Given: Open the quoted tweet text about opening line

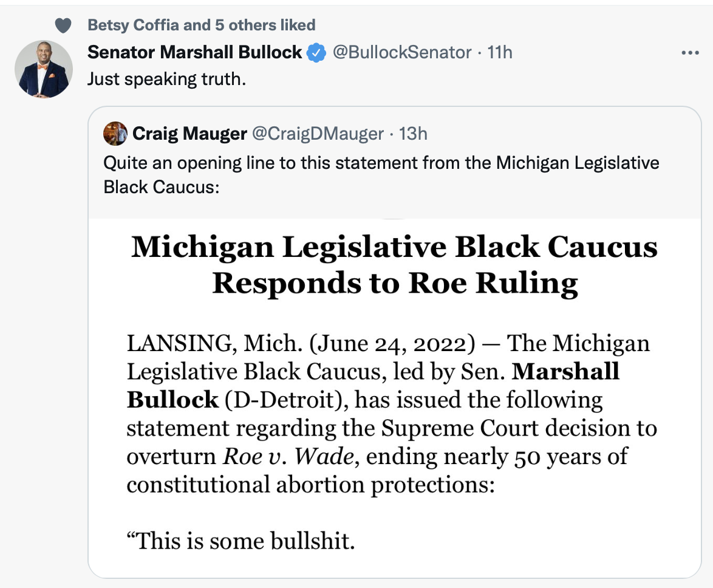Looking at the screenshot, I should (381, 174).
